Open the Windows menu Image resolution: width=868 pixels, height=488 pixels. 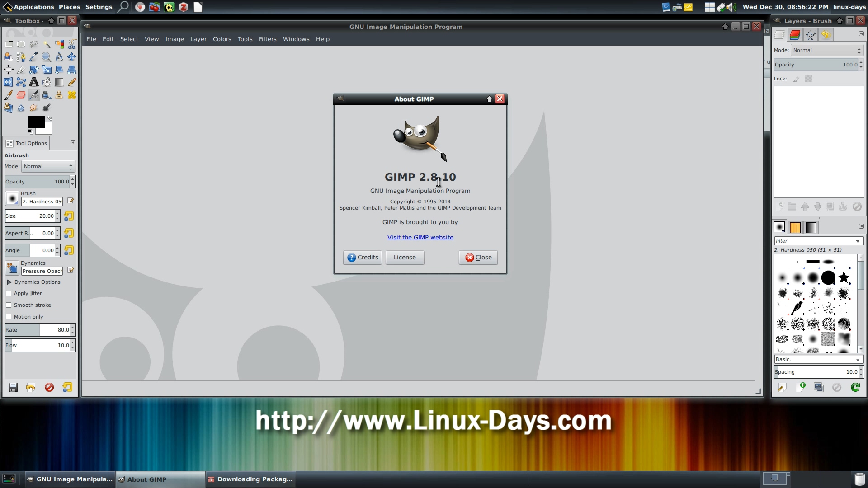pos(296,39)
